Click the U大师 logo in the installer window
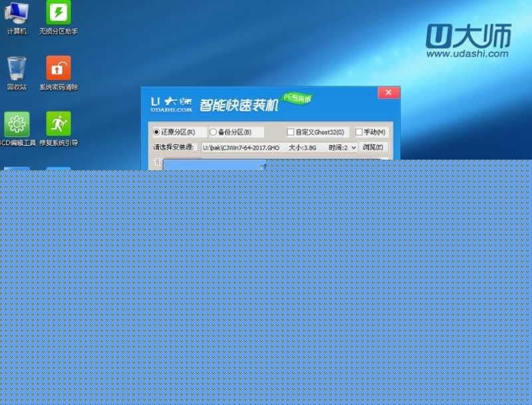The image size is (532, 405). (x=168, y=101)
